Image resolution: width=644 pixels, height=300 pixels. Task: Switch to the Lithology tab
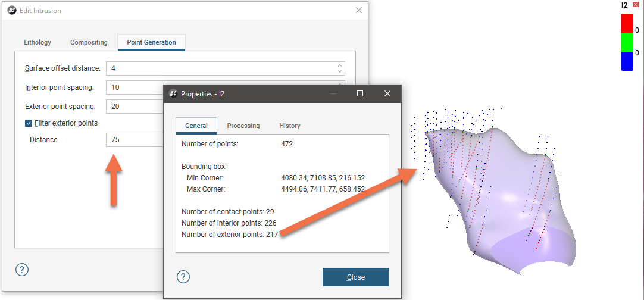(x=37, y=42)
